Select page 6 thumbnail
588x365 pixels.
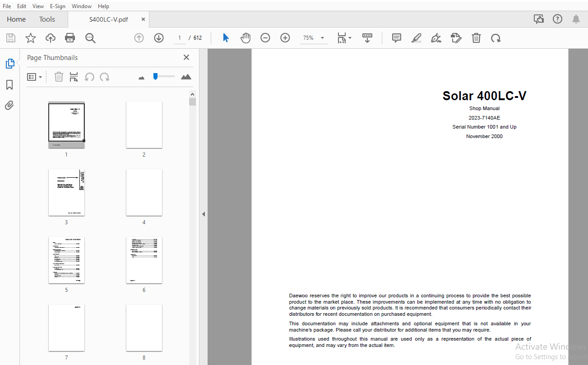tap(144, 260)
